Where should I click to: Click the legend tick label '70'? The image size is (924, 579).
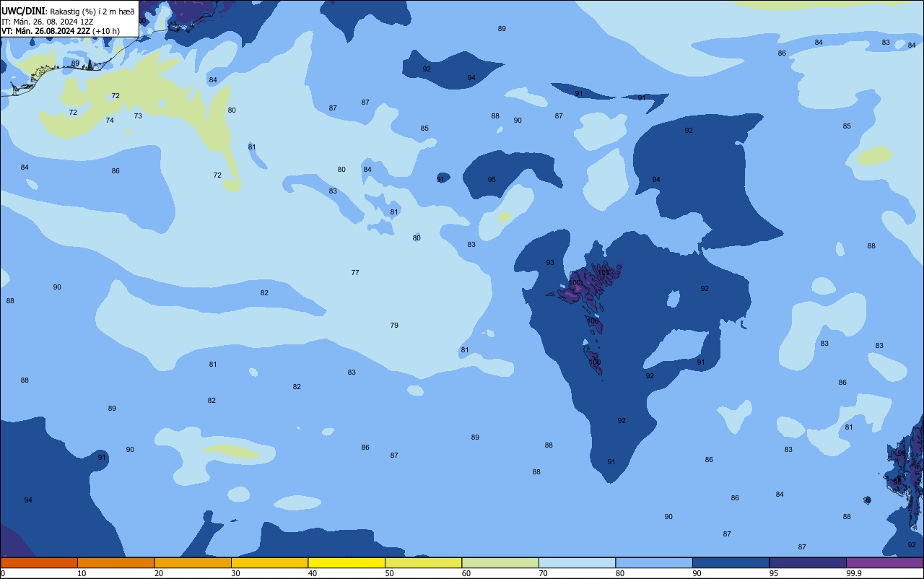(544, 573)
